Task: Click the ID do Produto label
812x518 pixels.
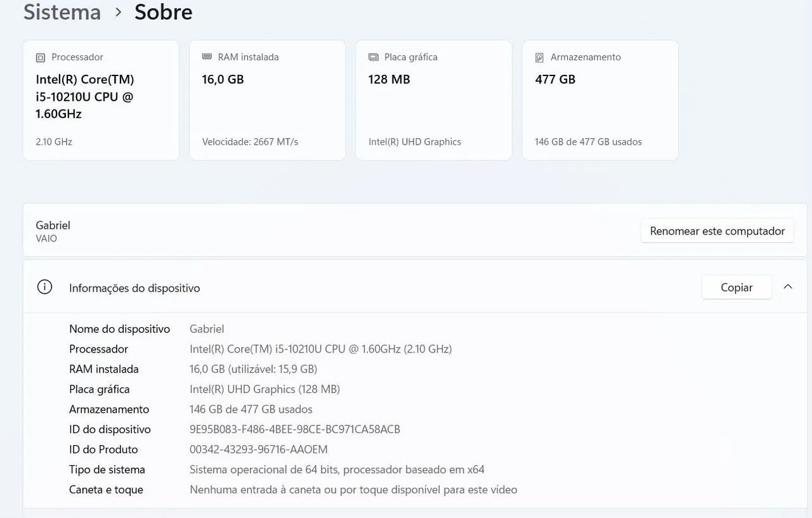Action: coord(103,450)
